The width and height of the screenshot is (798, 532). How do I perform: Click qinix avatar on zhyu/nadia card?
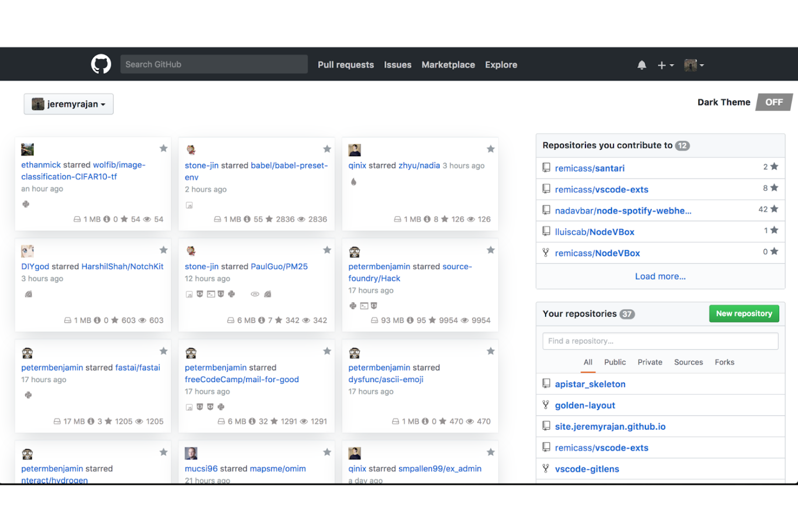pyautogui.click(x=354, y=150)
